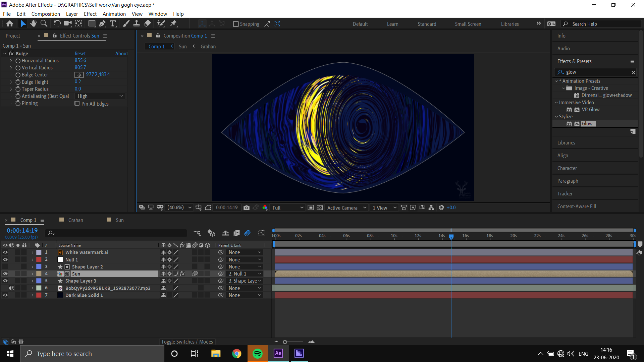The height and width of the screenshot is (362, 644).
Task: Open the Active Camera dropdown
Action: 347,208
